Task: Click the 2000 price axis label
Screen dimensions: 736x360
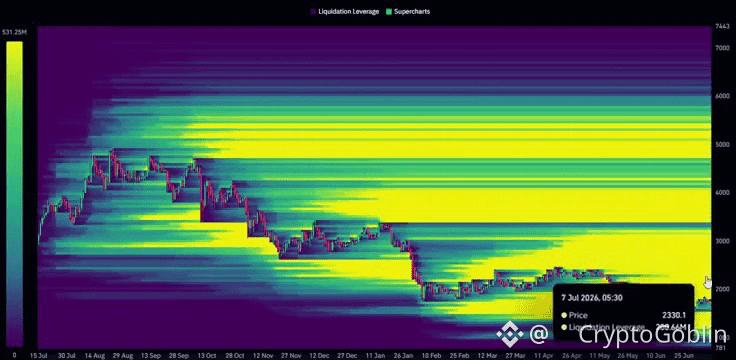Action: click(x=721, y=289)
